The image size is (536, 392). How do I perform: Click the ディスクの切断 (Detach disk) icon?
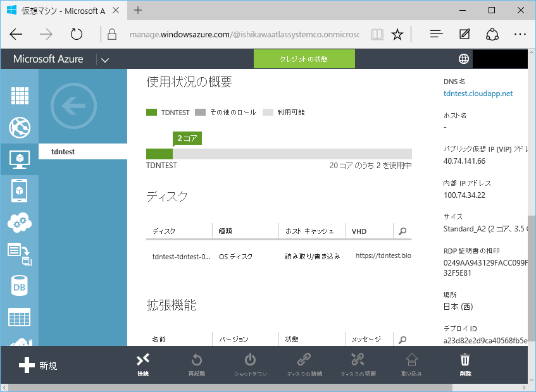(x=358, y=360)
